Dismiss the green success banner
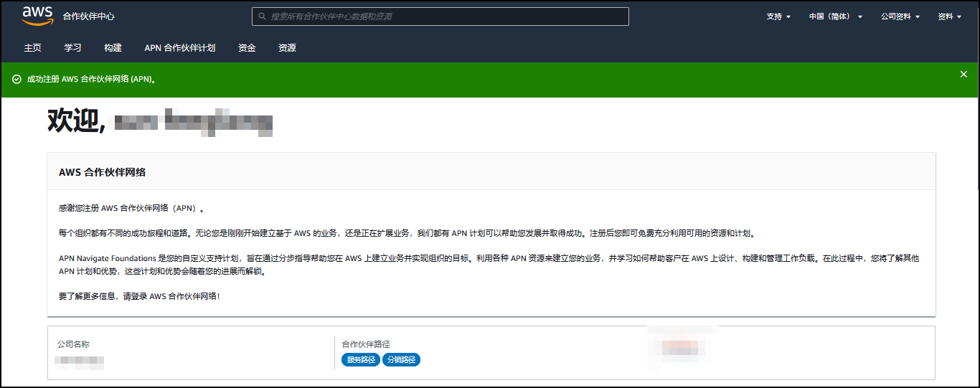The height and width of the screenshot is (388, 980). (963, 74)
